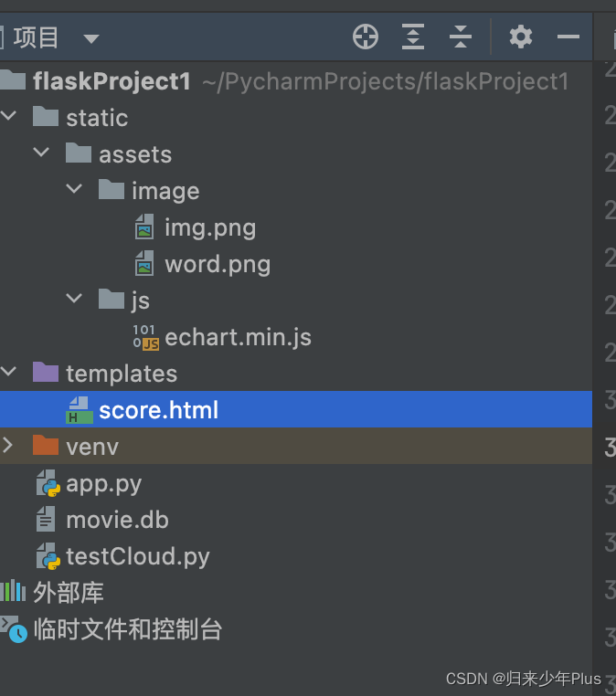
Task: Click the app.py Python file icon
Action: 48,483
